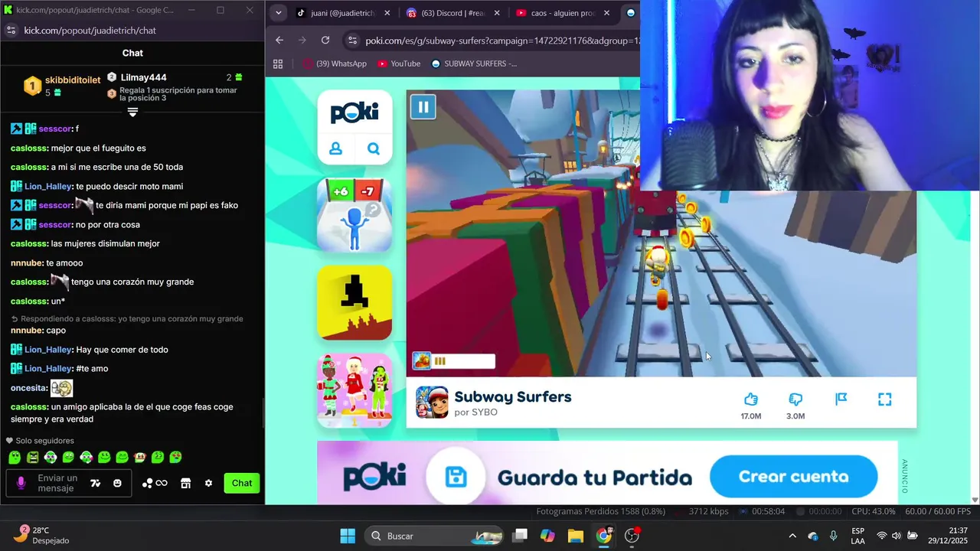Click the taskbar Buscar search box
Viewport: 980px width, 551px height.
(x=433, y=536)
